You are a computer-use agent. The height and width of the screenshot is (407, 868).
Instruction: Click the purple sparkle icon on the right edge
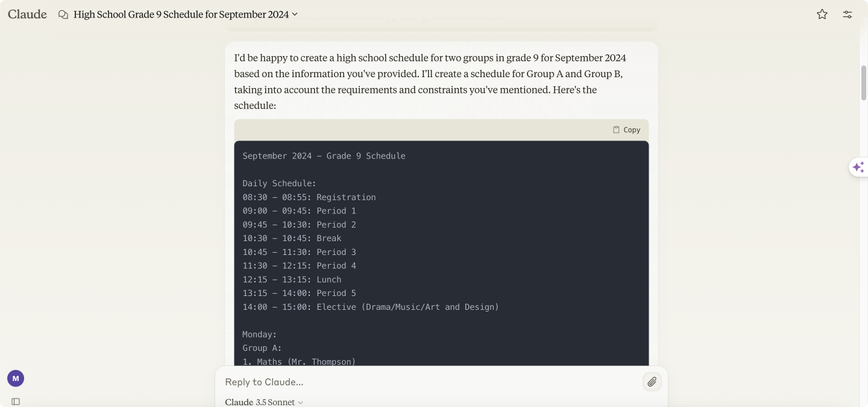858,167
